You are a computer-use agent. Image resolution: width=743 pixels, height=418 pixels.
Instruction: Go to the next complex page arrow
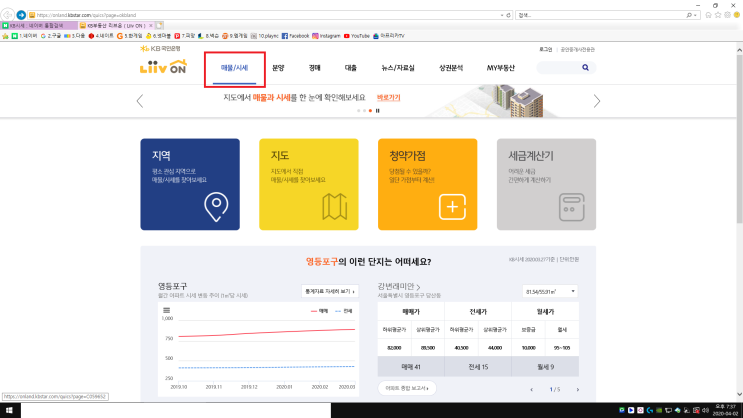pos(578,390)
